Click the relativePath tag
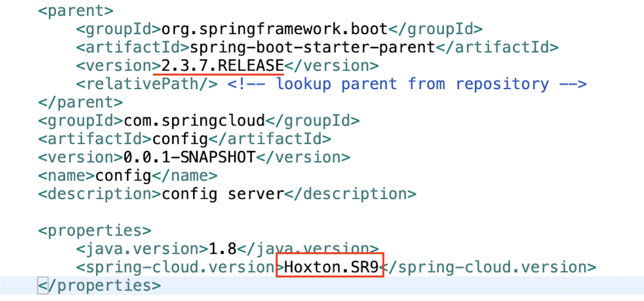 [147, 84]
